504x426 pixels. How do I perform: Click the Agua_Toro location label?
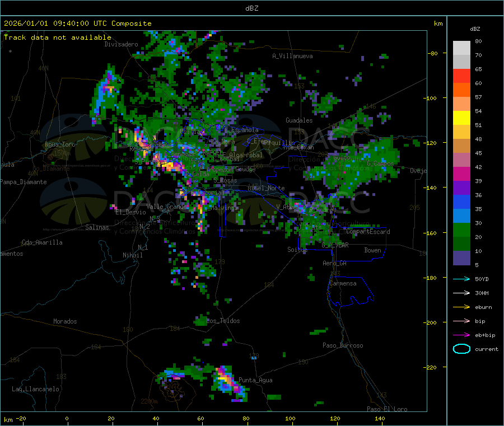[60, 144]
